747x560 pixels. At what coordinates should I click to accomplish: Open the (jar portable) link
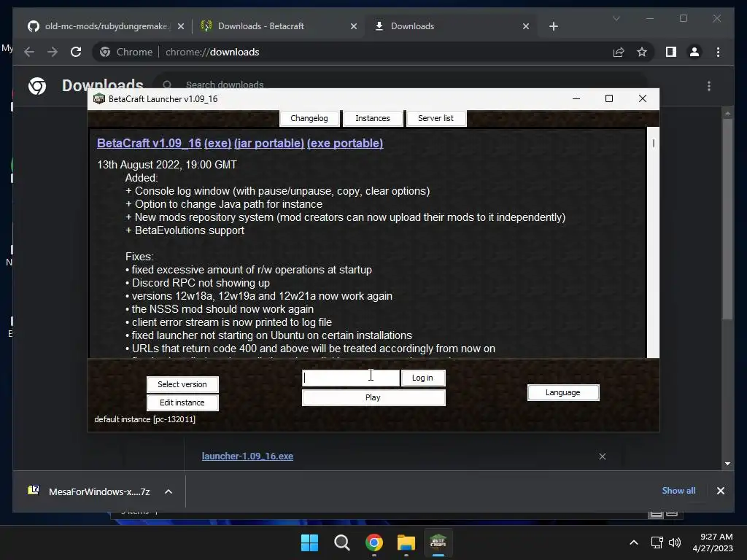pyautogui.click(x=269, y=144)
